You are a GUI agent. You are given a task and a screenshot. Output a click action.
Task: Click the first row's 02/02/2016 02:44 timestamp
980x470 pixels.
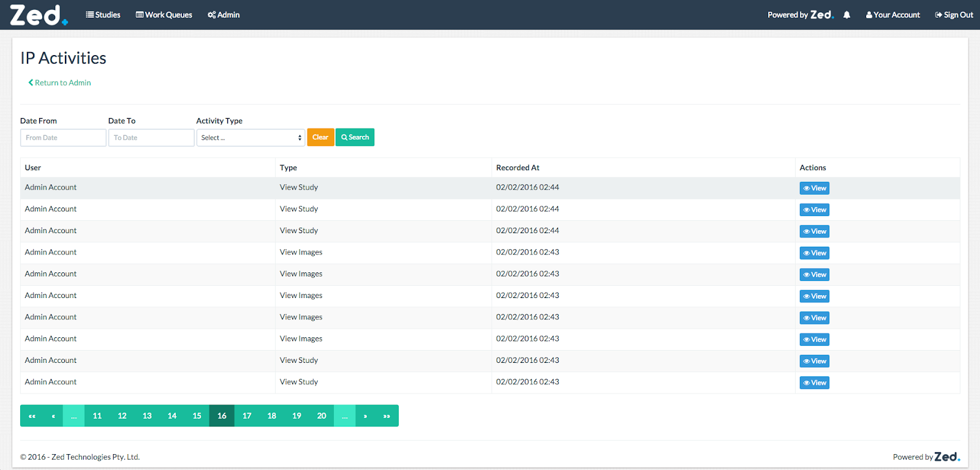(x=527, y=187)
